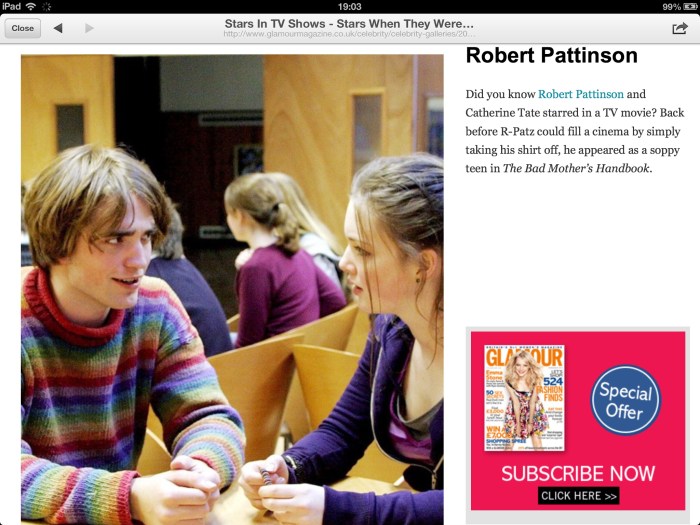Tap The Bad Mother's Handbook italic text
Viewport: 700px width, 525px height.
576,168
